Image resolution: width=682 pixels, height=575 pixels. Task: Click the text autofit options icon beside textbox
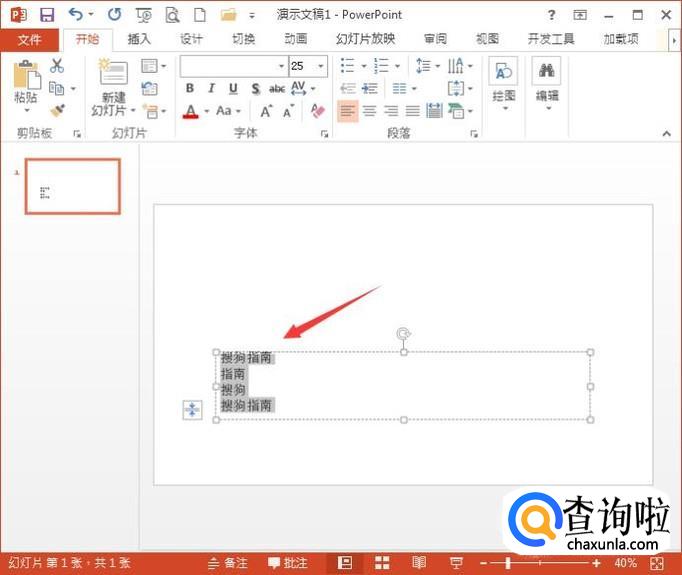[x=192, y=409]
